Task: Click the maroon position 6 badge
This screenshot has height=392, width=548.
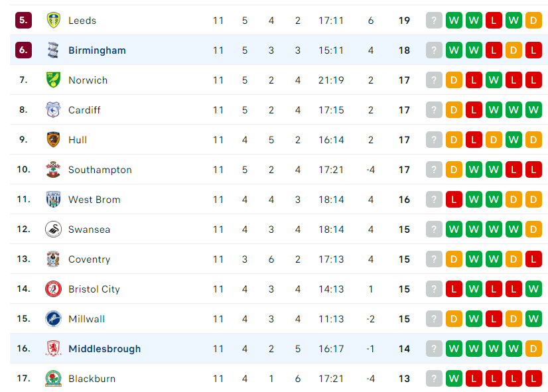Action: (x=23, y=50)
